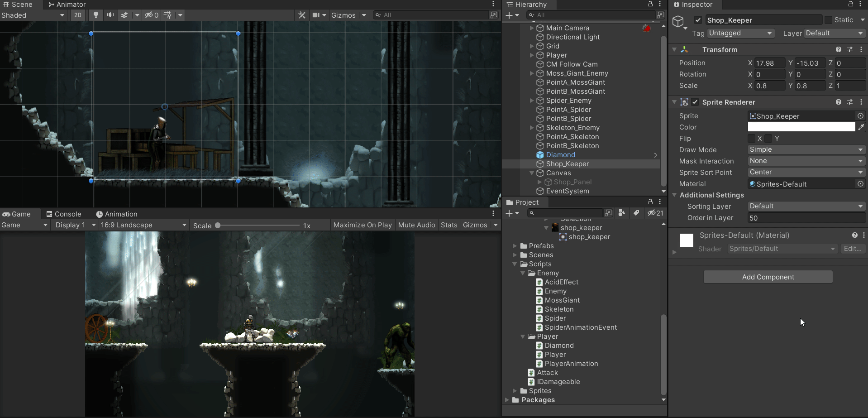Click the search-by-type icon in Scene view search
The image size is (868, 418).
point(494,15)
